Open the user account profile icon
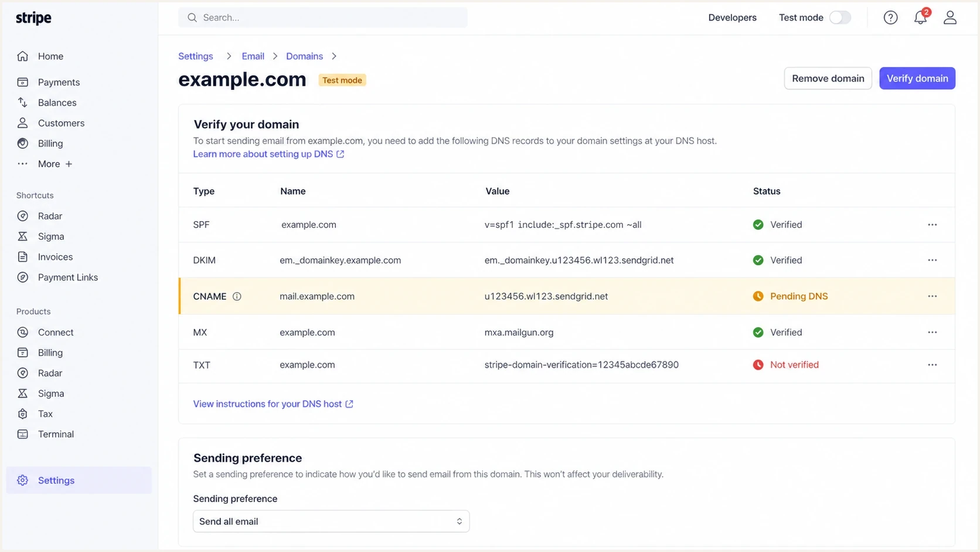The image size is (980, 552). click(x=950, y=18)
